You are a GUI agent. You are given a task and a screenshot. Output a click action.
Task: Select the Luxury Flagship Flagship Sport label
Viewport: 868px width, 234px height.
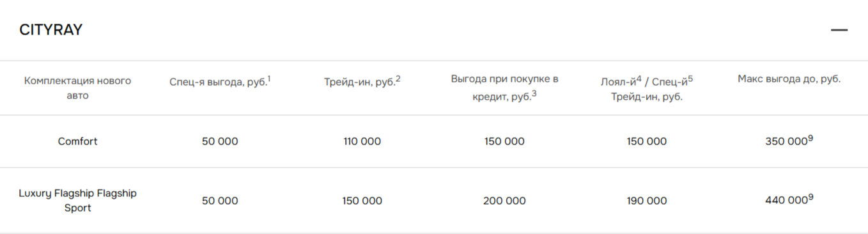(x=77, y=200)
